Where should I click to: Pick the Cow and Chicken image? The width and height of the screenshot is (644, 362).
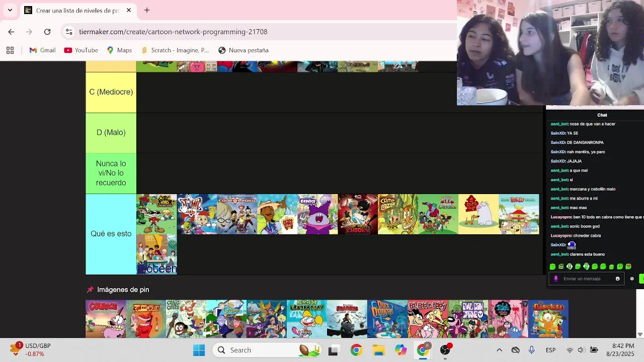pyautogui.click(x=146, y=319)
